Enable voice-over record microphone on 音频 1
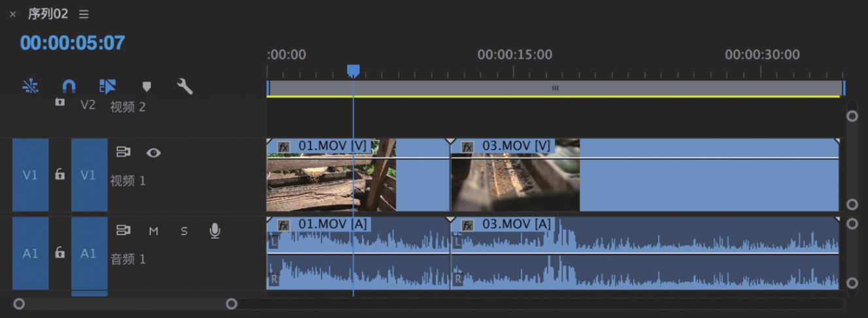This screenshot has width=868, height=318. pyautogui.click(x=214, y=231)
